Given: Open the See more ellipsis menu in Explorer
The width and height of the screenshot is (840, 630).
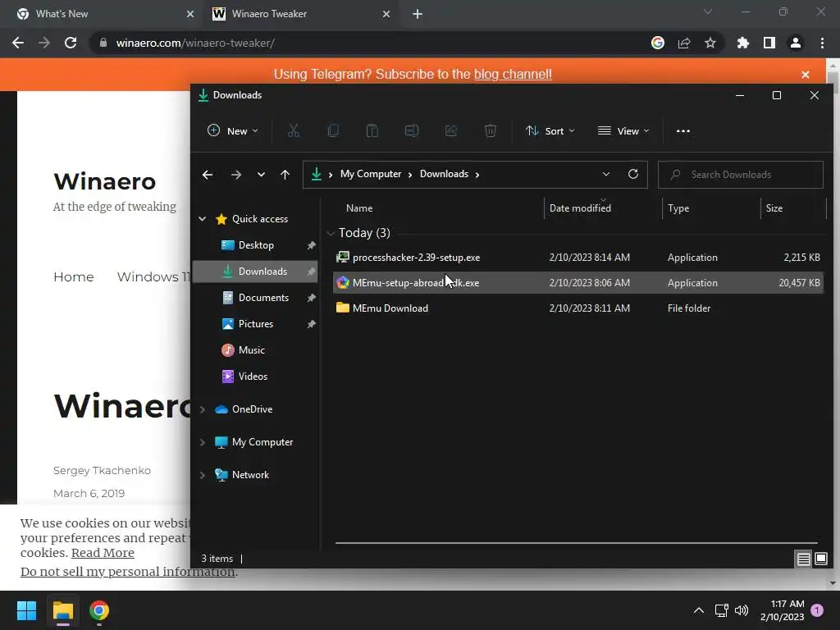Looking at the screenshot, I should [683, 130].
